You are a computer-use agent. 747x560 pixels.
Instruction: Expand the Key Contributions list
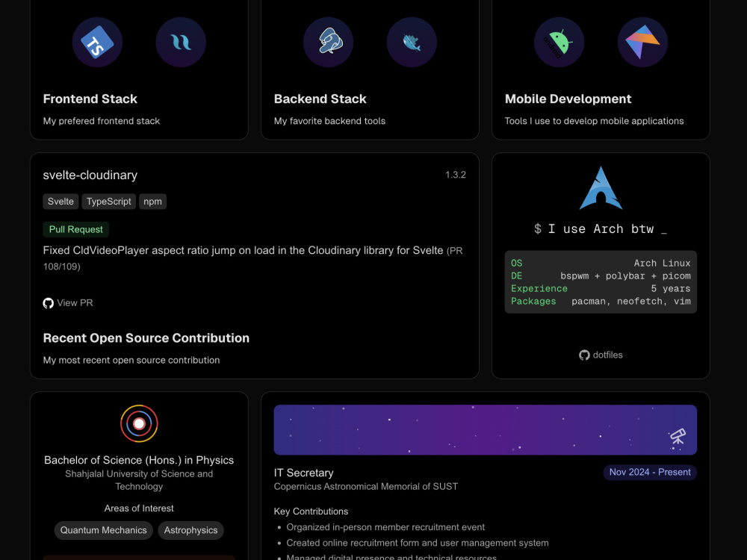[x=311, y=511]
